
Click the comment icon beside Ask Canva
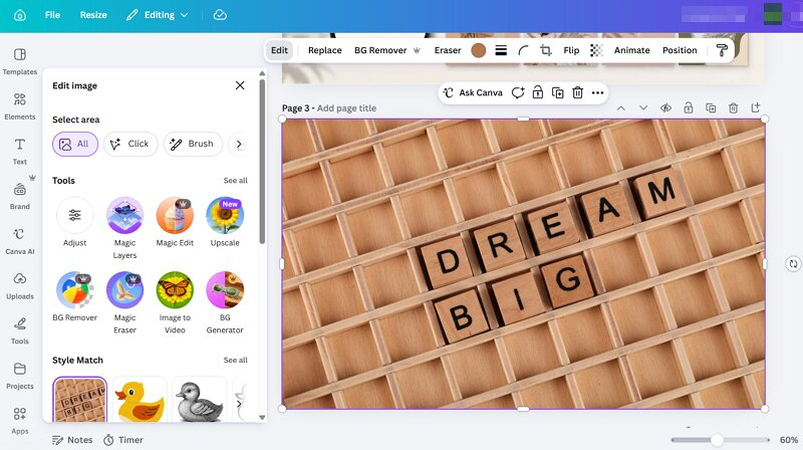518,93
